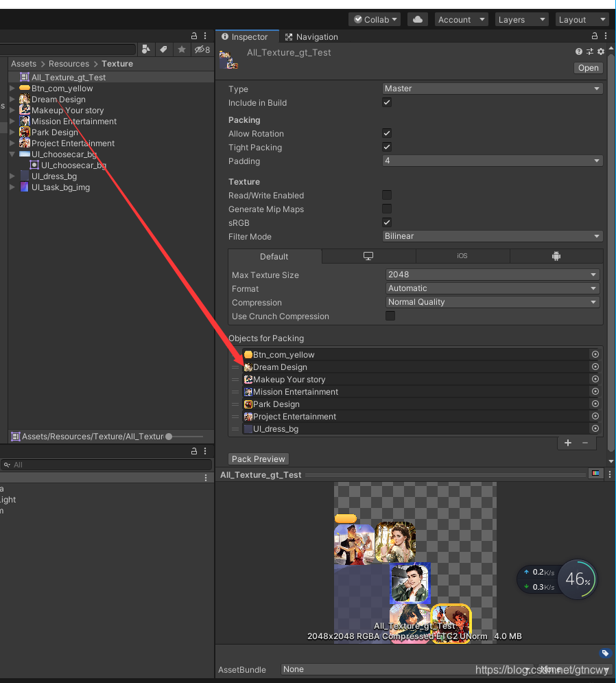This screenshot has width=616, height=683.
Task: Click the Inspector settings gear icon
Action: click(x=600, y=51)
